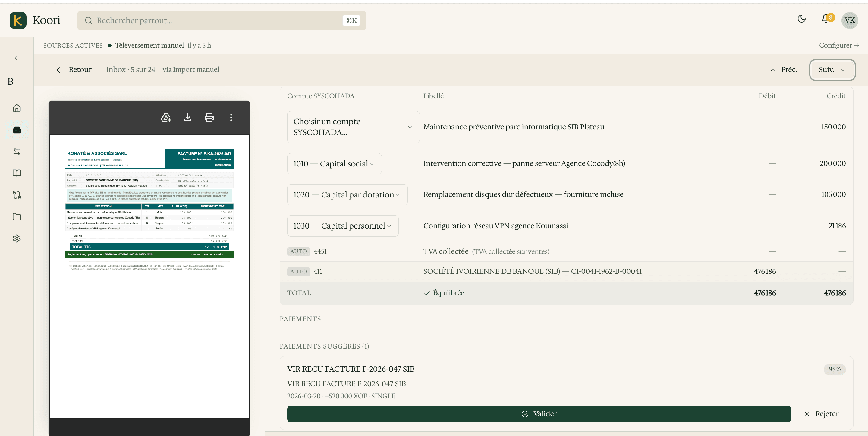Collapse sidebar with the left arrow
Viewport: 868px width, 436px height.
[x=17, y=58]
